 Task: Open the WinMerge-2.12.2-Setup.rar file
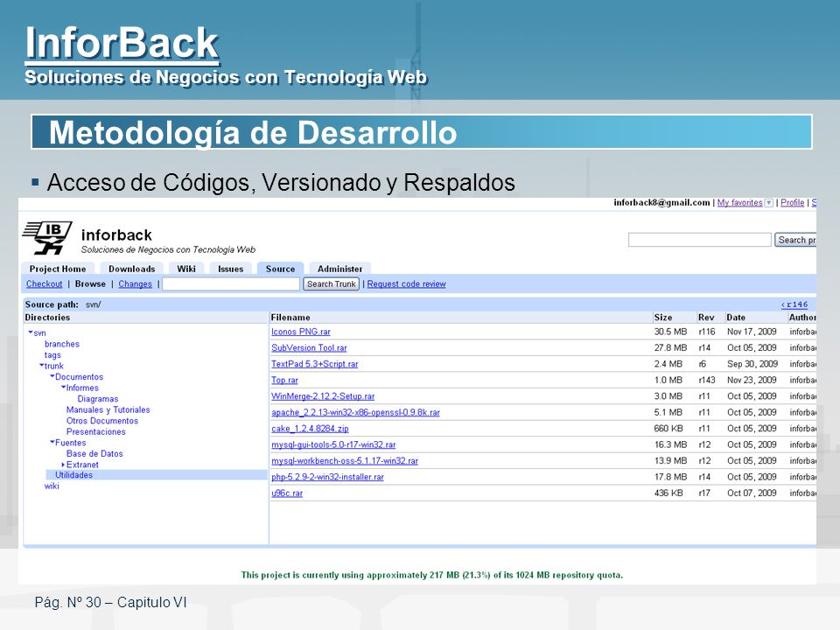tap(323, 395)
